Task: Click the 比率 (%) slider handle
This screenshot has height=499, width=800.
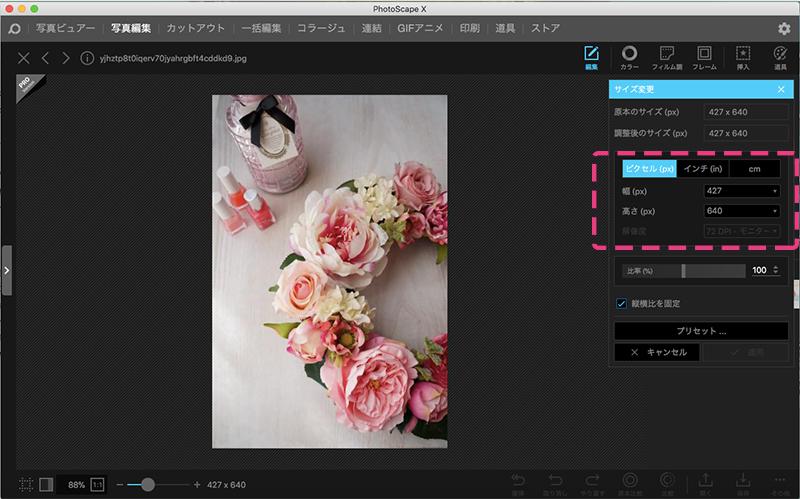Action: (683, 270)
